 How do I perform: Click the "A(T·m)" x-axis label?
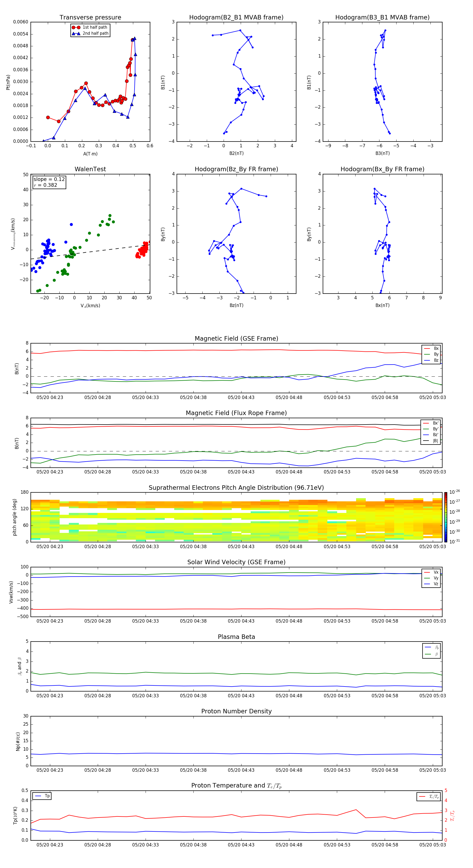click(90, 154)
